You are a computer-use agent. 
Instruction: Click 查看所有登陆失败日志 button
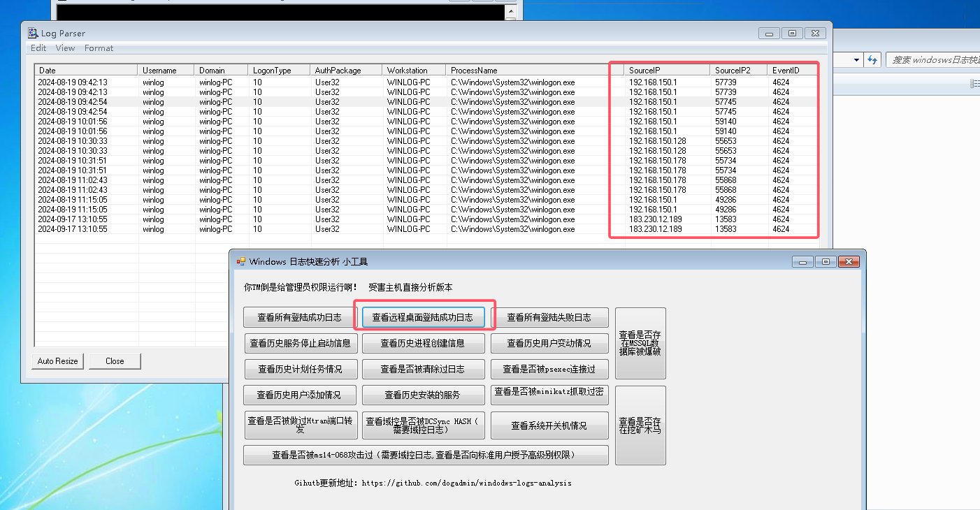pos(549,317)
